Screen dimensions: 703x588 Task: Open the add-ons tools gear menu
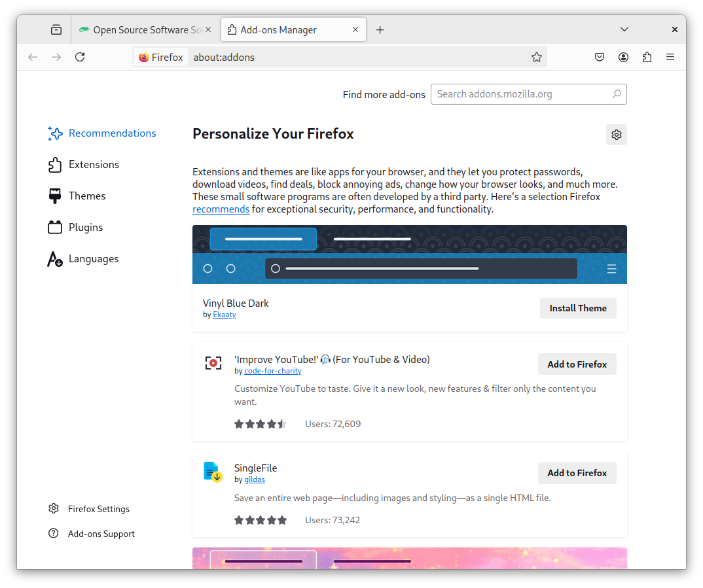(616, 135)
